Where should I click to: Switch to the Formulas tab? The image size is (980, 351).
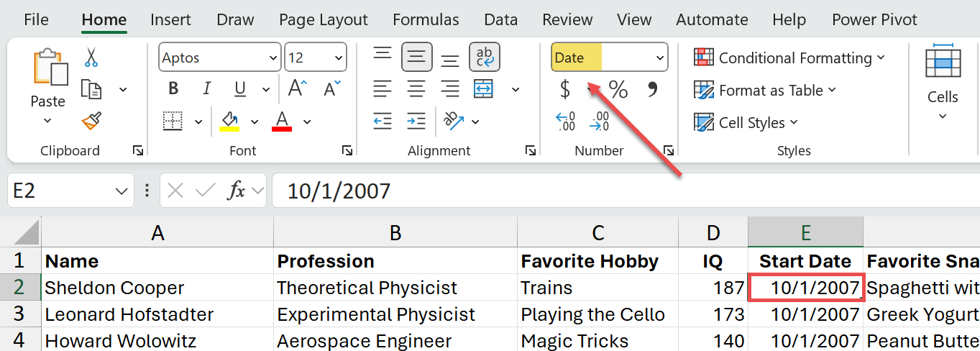click(426, 20)
